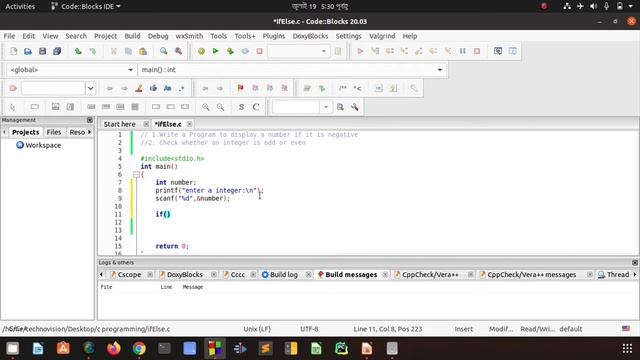Image resolution: width=640 pixels, height=360 pixels.
Task: Click the Paste icon
Action: tap(143, 51)
